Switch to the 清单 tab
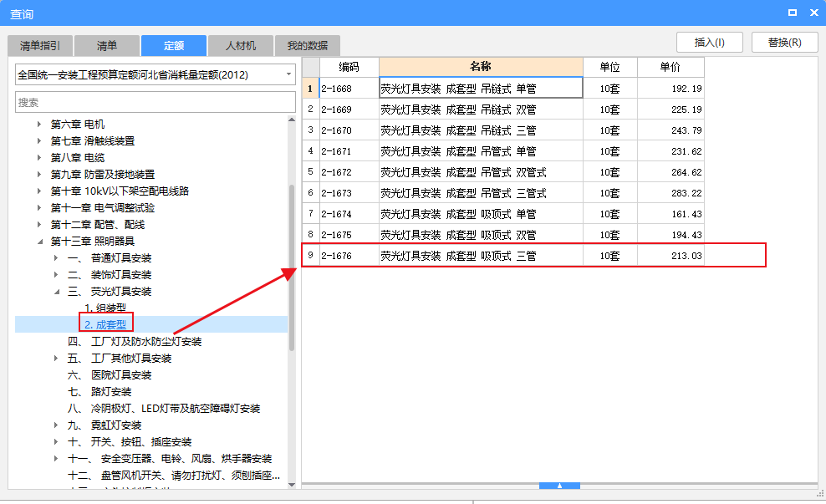The height and width of the screenshot is (504, 826). [107, 46]
